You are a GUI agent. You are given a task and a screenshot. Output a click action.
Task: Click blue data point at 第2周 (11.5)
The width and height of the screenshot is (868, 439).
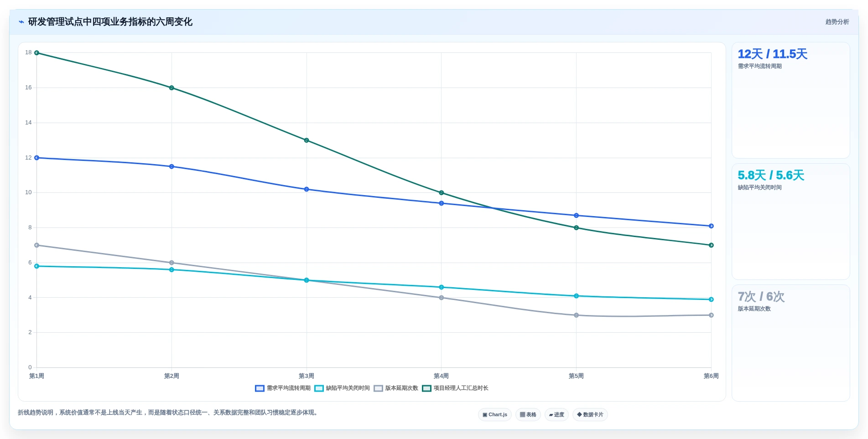pyautogui.click(x=172, y=166)
